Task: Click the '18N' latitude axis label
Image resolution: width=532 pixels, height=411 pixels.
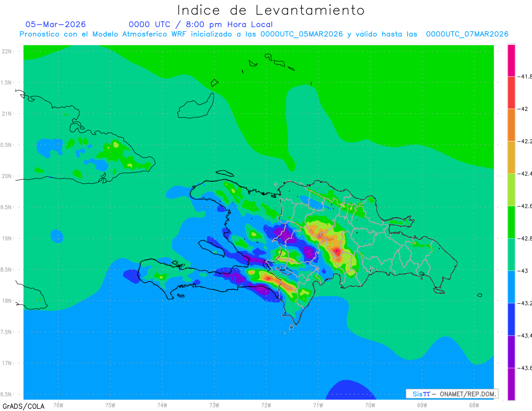Action: point(7,301)
